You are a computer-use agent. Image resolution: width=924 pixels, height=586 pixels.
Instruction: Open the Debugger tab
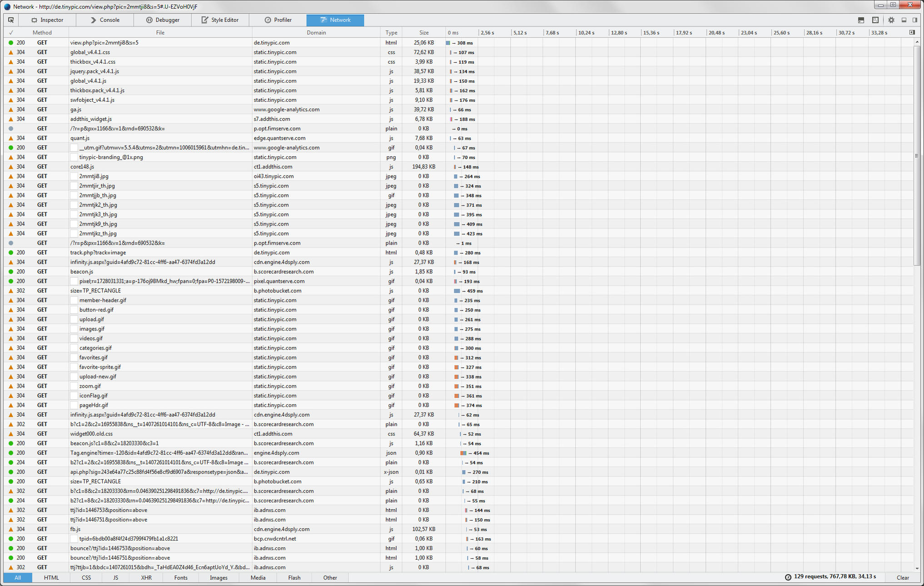pos(163,20)
